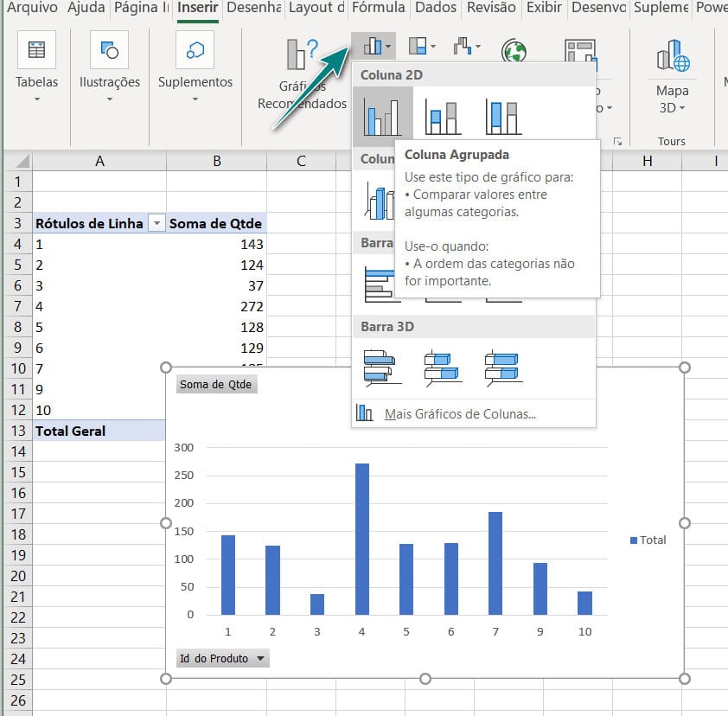
Task: Click the Soma de Qtde chart field button
Action: [216, 385]
